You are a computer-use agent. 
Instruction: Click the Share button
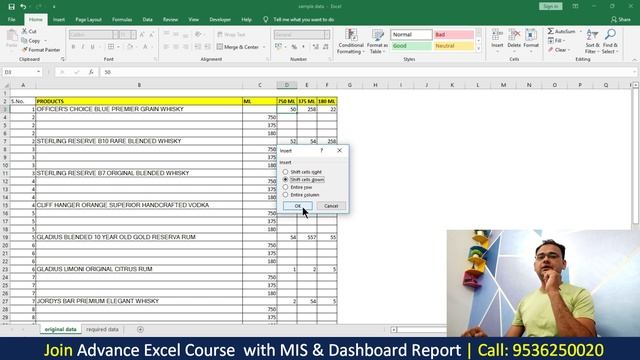pyautogui.click(x=620, y=20)
